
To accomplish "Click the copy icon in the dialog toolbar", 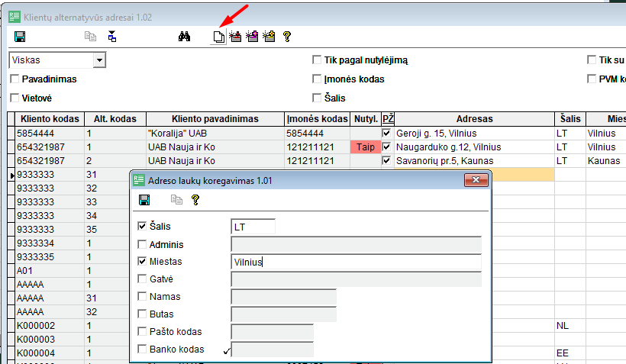I will point(176,200).
